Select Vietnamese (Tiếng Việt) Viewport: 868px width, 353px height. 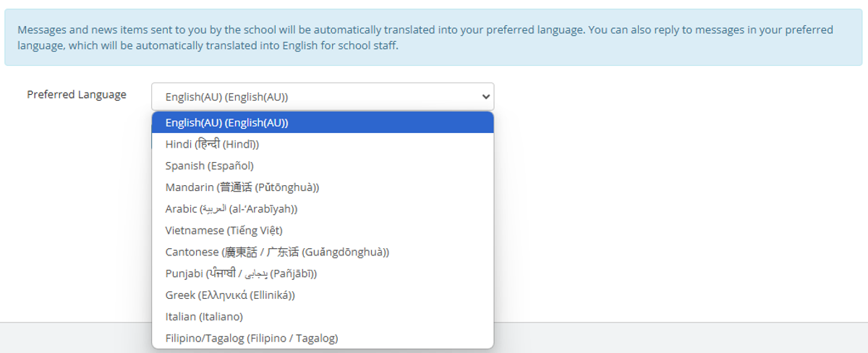(x=323, y=230)
